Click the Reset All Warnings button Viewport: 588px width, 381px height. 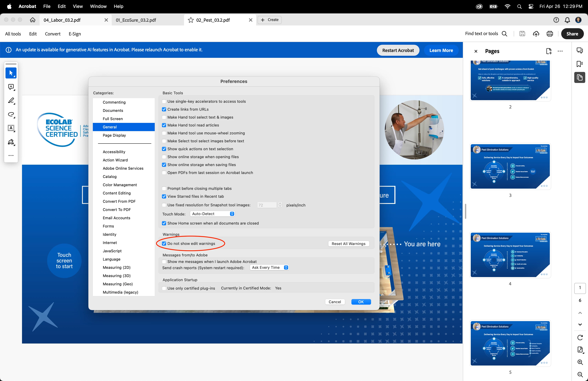point(348,244)
